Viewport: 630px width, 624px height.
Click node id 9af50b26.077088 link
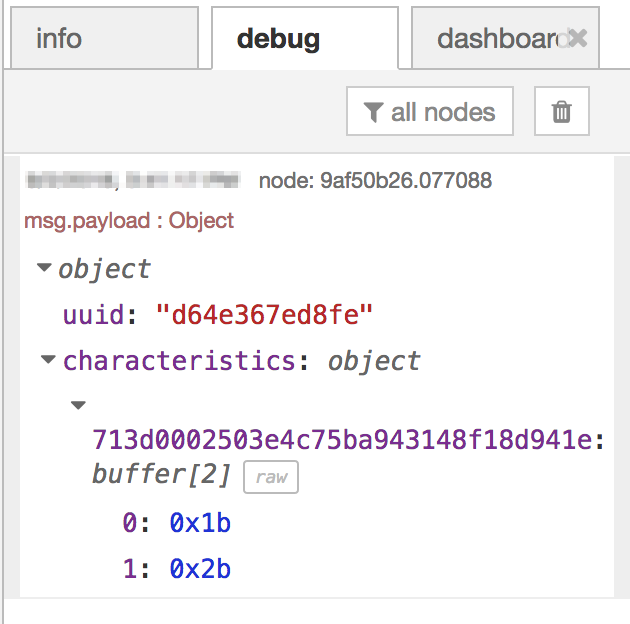click(375, 180)
